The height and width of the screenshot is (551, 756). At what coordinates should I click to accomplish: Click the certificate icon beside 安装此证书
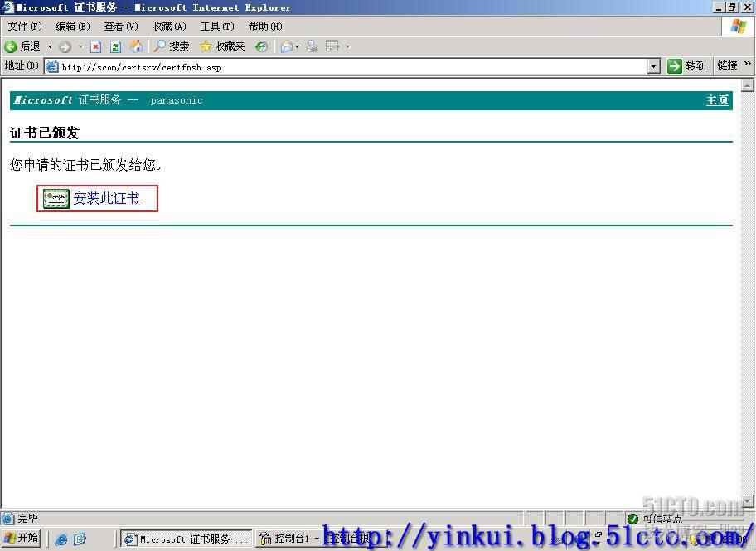(56, 198)
